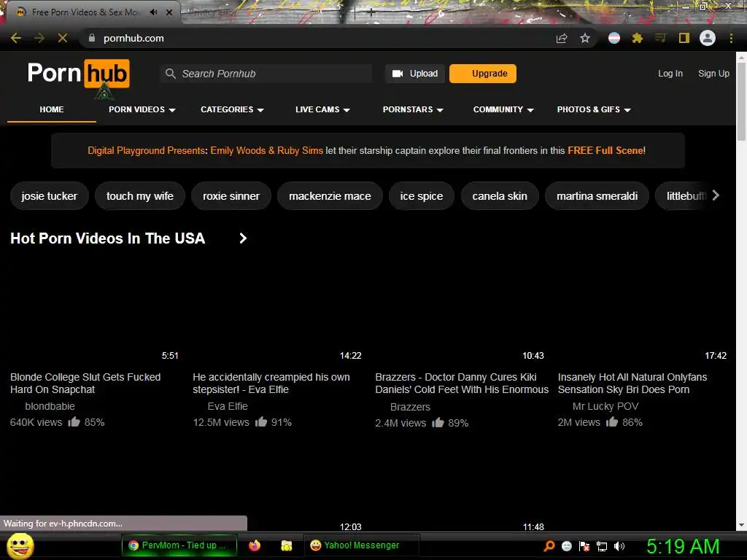Bookmark this tab with the star icon
Viewport: 747px width, 560px height.
point(585,38)
